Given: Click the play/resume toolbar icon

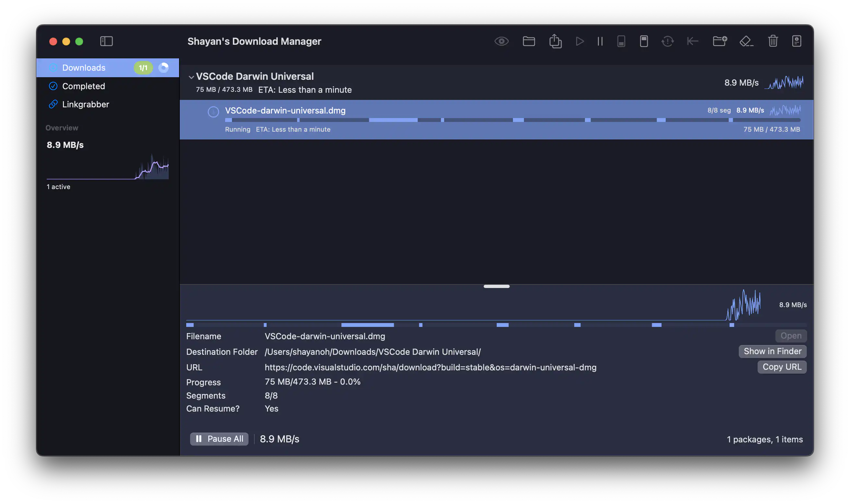Looking at the screenshot, I should 580,41.
